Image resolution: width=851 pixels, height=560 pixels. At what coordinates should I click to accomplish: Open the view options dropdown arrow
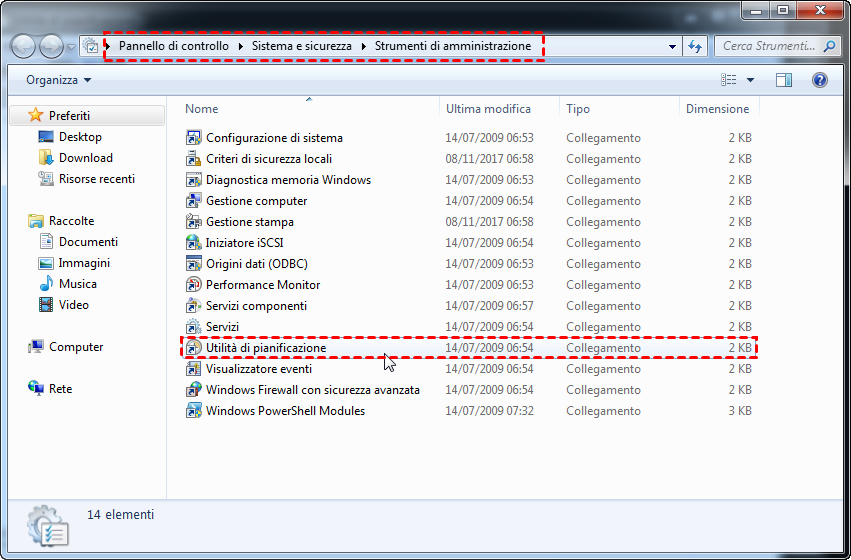[750, 80]
